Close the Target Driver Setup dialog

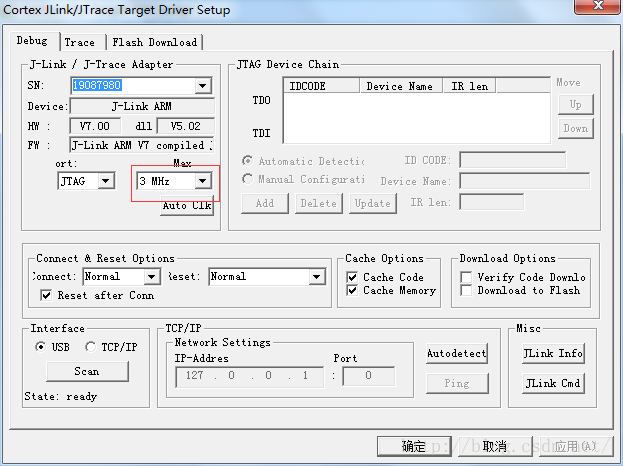tap(598, 6)
